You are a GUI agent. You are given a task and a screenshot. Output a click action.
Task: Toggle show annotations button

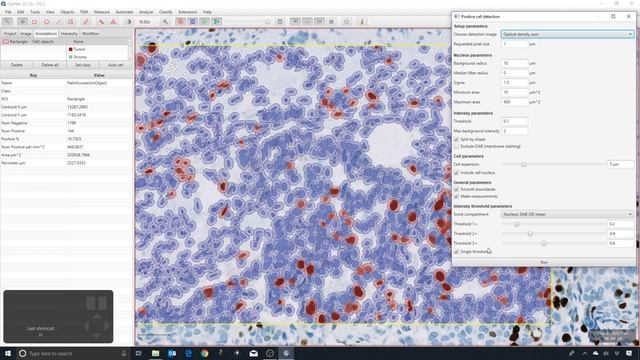point(180,22)
